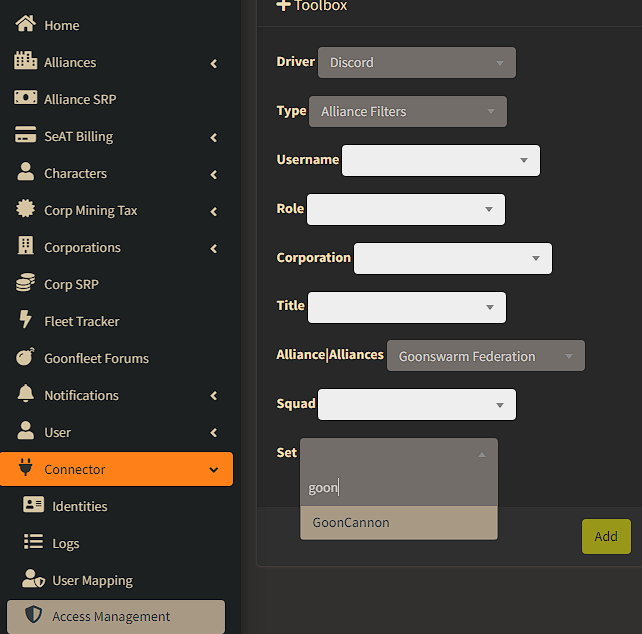Open the Driver dropdown showing Discord
The image size is (642, 634).
point(416,62)
